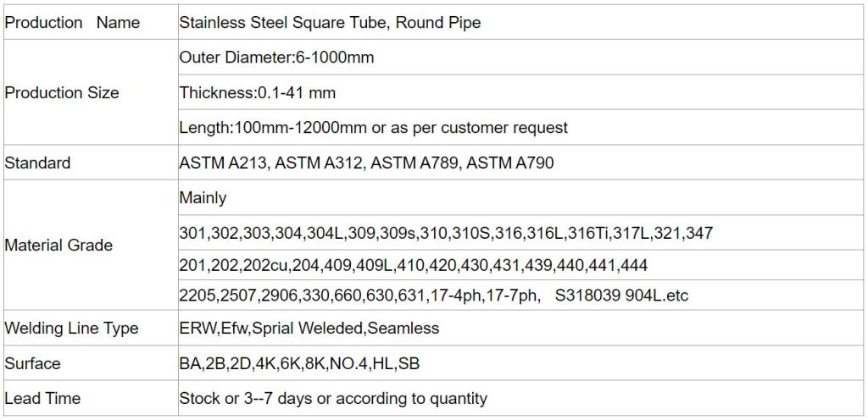Click the Length 100mm-12000mm row
The width and height of the screenshot is (868, 420).
(x=373, y=128)
